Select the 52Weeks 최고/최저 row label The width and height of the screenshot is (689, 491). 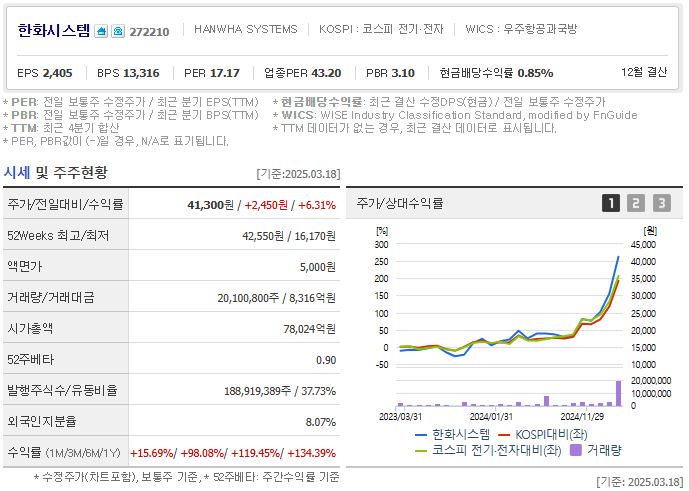pos(58,236)
